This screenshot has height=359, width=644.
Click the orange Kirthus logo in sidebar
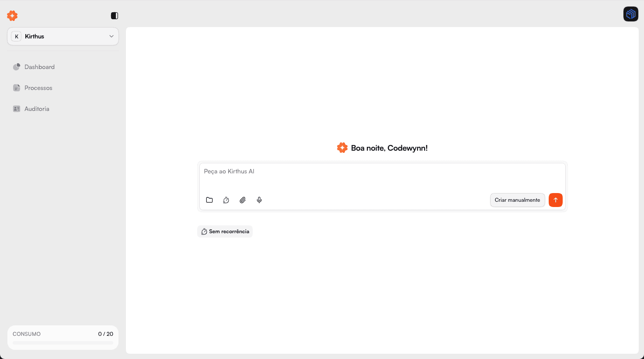12,16
